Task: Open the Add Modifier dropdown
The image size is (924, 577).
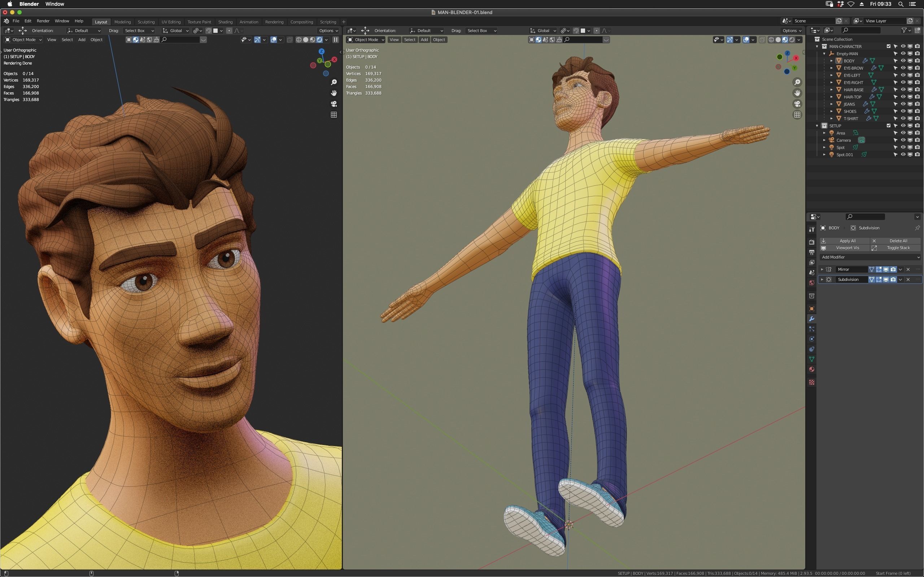Action: 870,257
